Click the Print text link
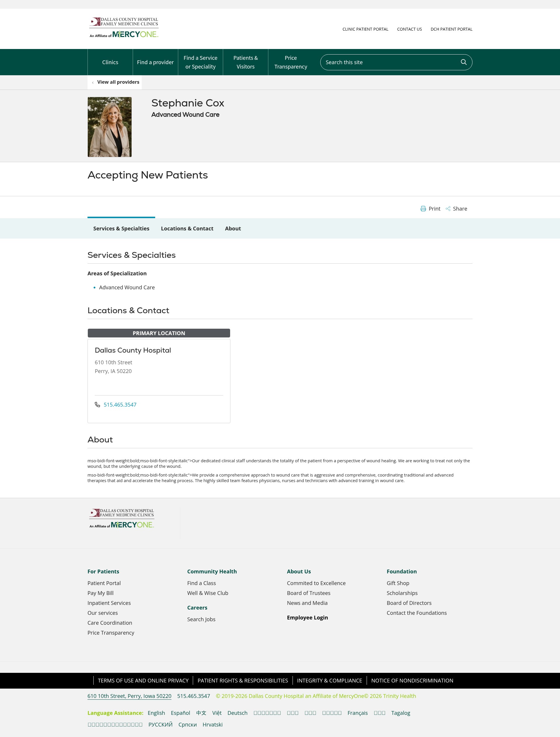Screen dimensions: 560x737 pos(434,209)
